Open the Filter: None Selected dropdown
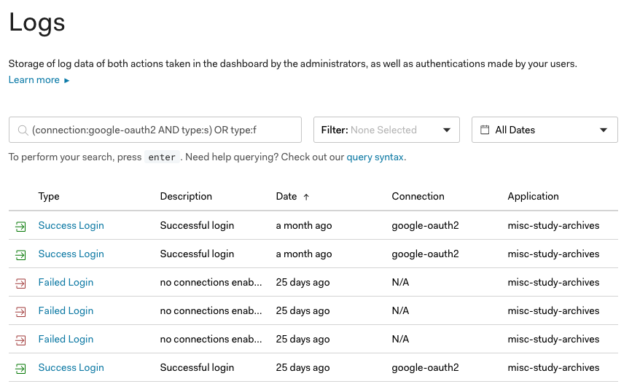 [x=386, y=130]
